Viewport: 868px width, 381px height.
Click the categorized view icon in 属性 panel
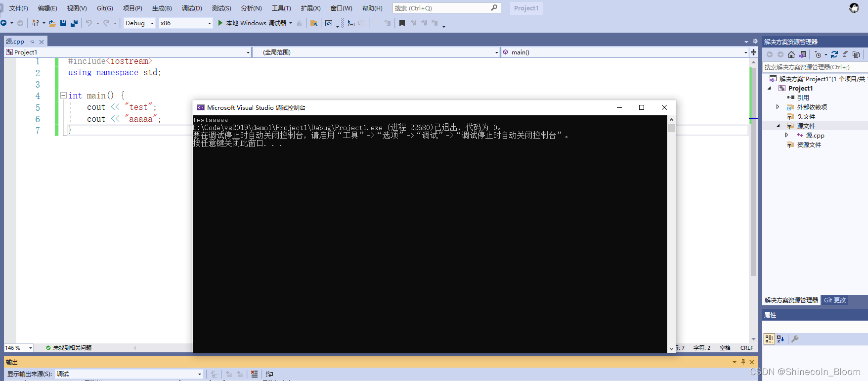pos(769,339)
